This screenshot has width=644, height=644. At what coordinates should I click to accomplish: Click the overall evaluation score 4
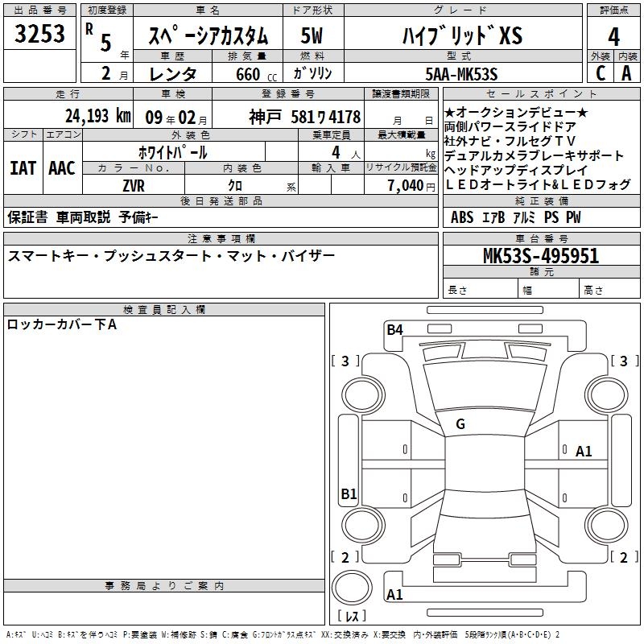(x=613, y=37)
